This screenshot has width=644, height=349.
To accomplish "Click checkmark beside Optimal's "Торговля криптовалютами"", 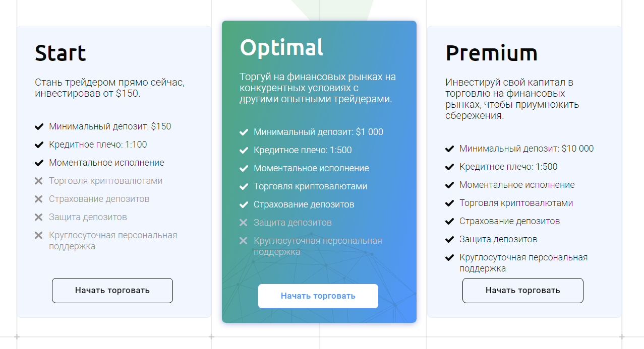I will coord(244,187).
